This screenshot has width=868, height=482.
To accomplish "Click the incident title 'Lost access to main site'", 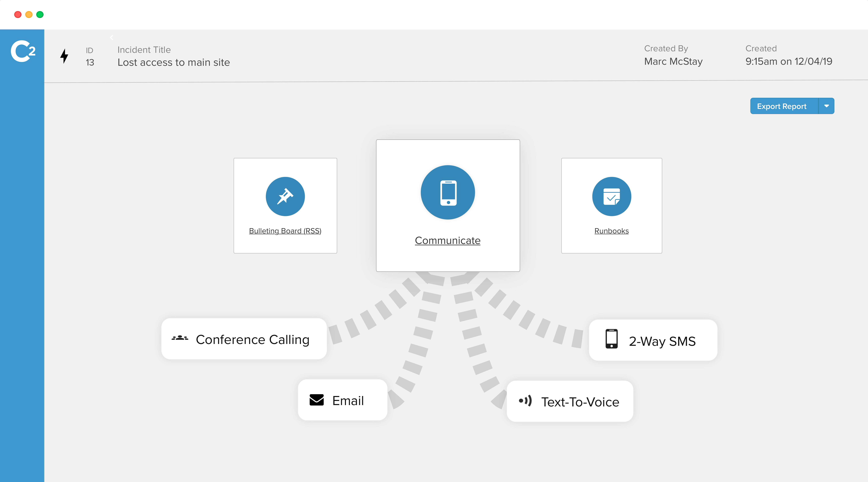I will click(x=174, y=62).
